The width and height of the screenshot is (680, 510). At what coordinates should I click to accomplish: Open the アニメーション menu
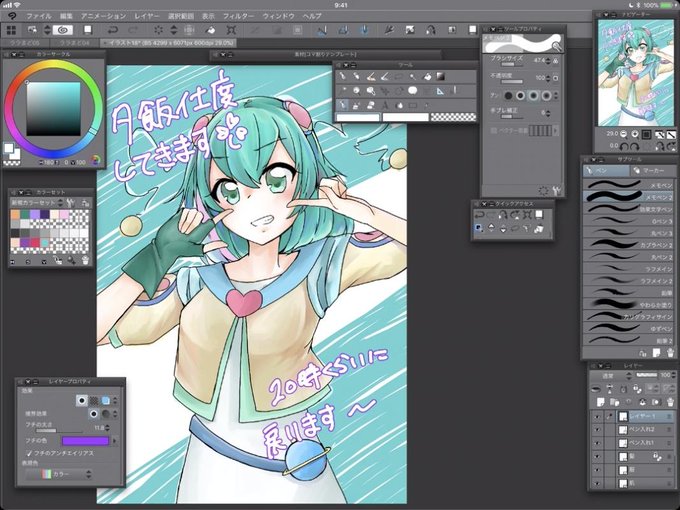coord(103,16)
